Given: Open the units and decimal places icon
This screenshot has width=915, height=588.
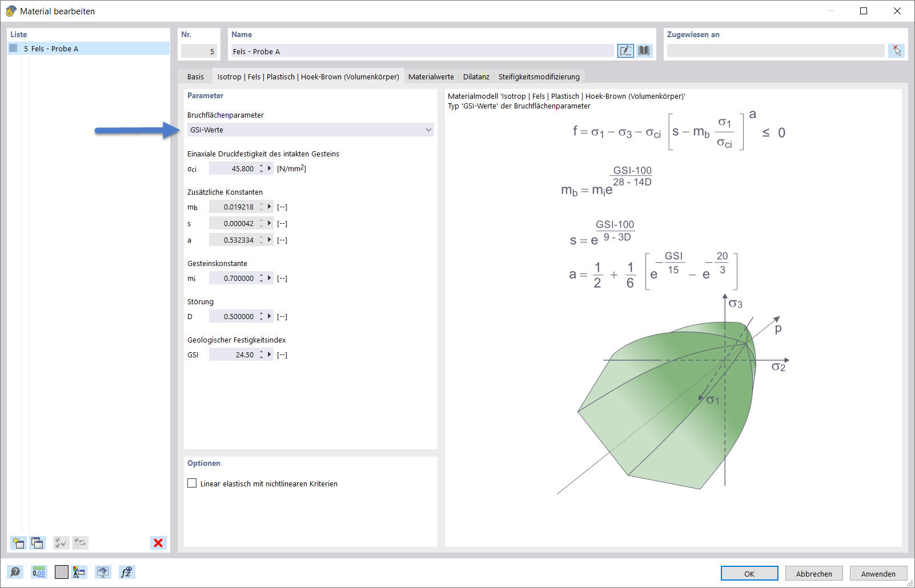Looking at the screenshot, I should 39,572.
